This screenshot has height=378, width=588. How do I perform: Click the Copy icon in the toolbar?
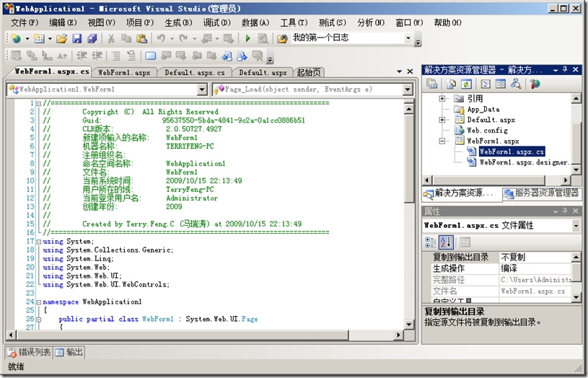(126, 38)
